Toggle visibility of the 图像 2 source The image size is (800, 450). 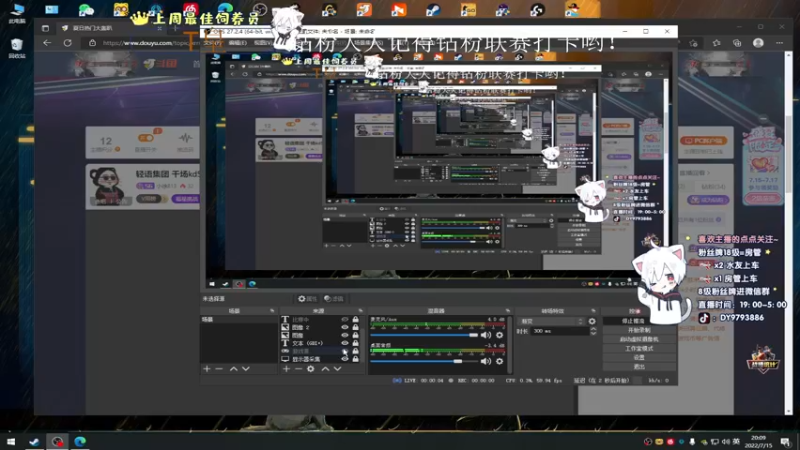pyautogui.click(x=345, y=328)
